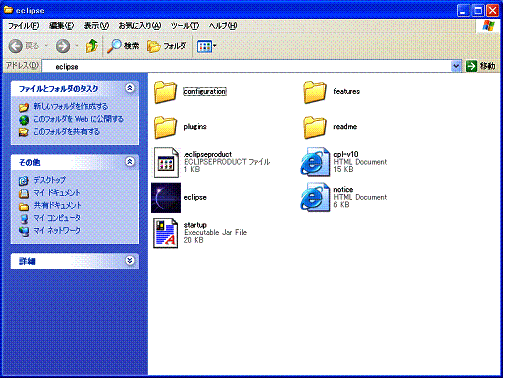Click the Windows flag logo
Viewport: 505px width, 378px height.
pyautogui.click(x=488, y=26)
